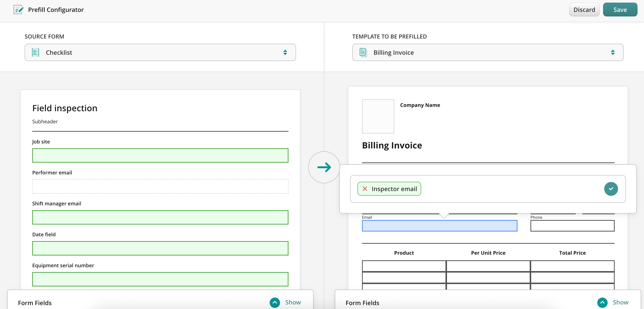Click the Save button

pos(620,10)
